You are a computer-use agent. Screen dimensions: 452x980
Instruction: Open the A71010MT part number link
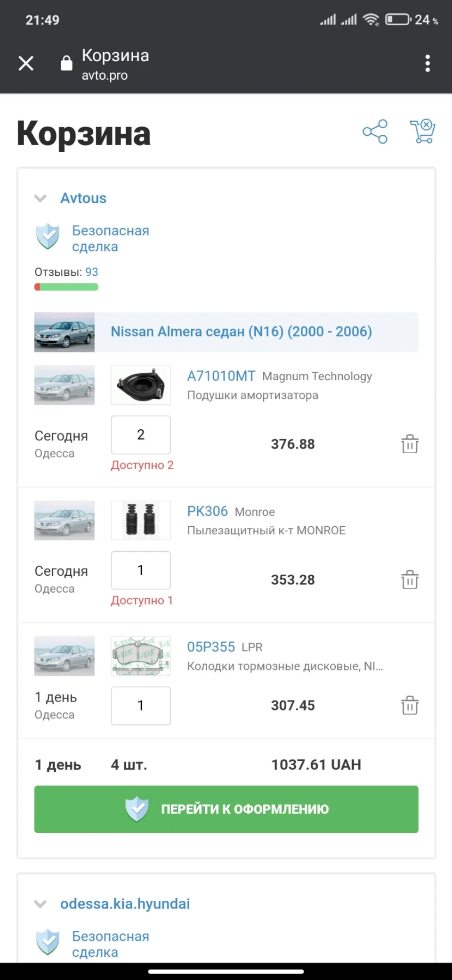pyautogui.click(x=221, y=376)
